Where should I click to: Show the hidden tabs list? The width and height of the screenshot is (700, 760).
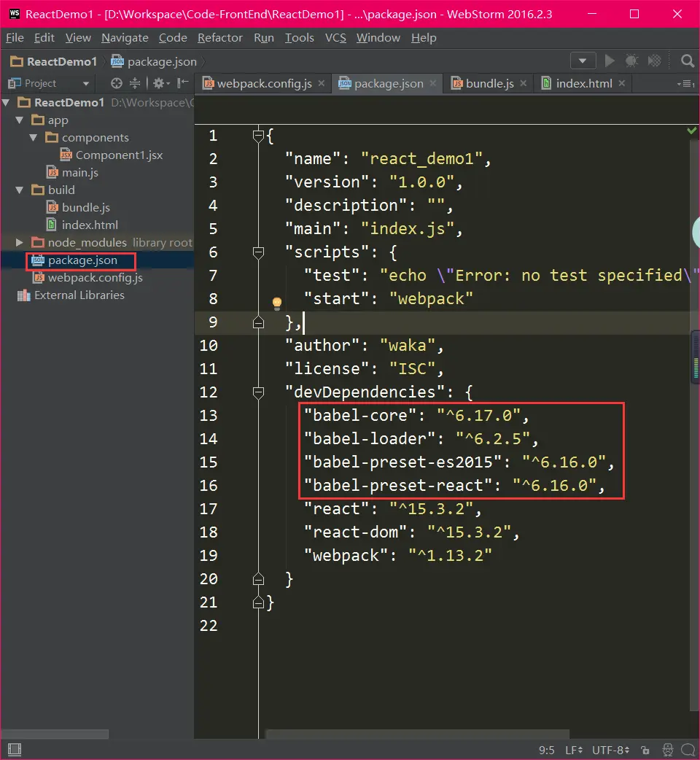click(x=686, y=84)
